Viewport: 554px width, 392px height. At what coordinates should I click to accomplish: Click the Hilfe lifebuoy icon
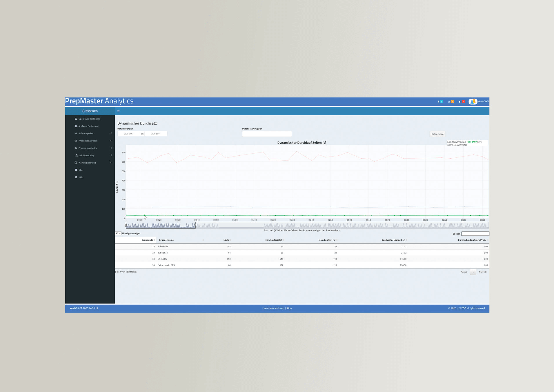[76, 177]
